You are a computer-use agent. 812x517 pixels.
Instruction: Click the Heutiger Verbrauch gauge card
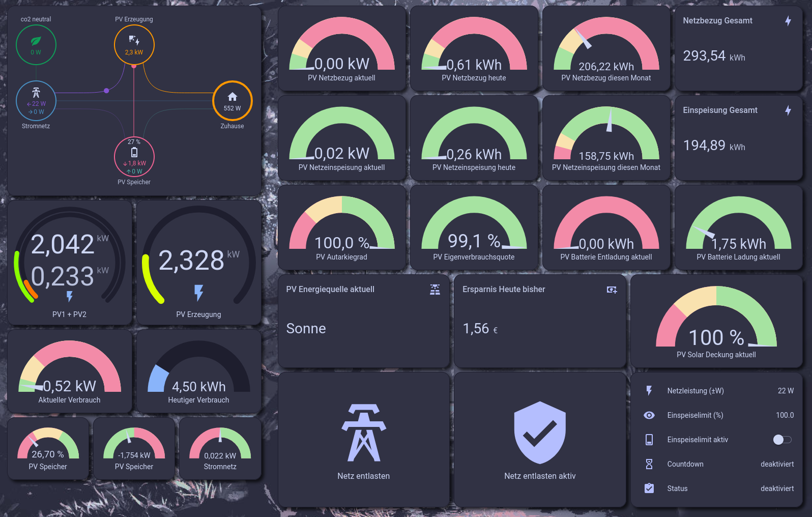(198, 371)
